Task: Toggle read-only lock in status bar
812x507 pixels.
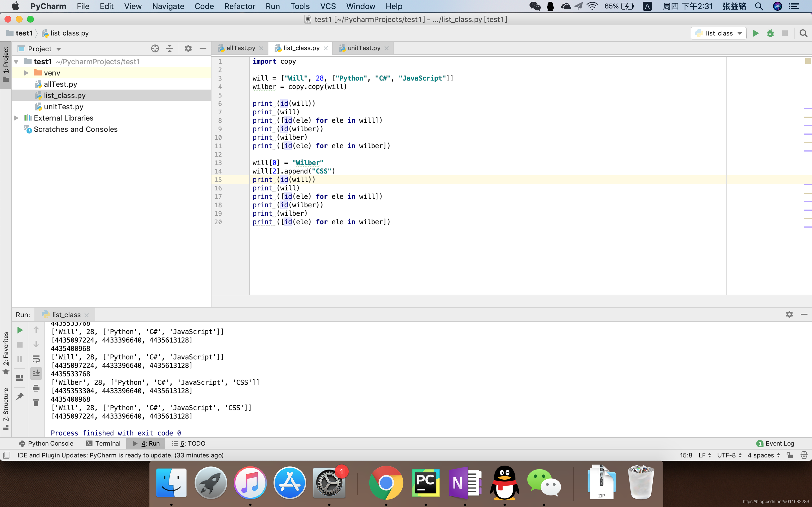Action: point(790,455)
